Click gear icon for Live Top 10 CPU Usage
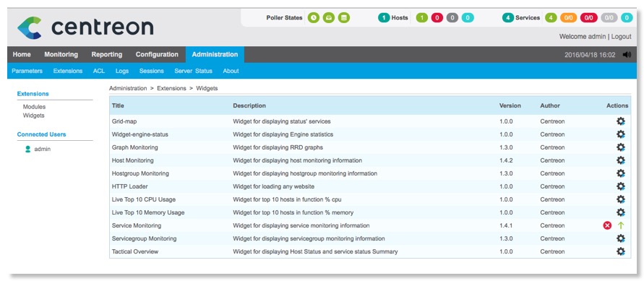The width and height of the screenshot is (644, 281). point(621,199)
